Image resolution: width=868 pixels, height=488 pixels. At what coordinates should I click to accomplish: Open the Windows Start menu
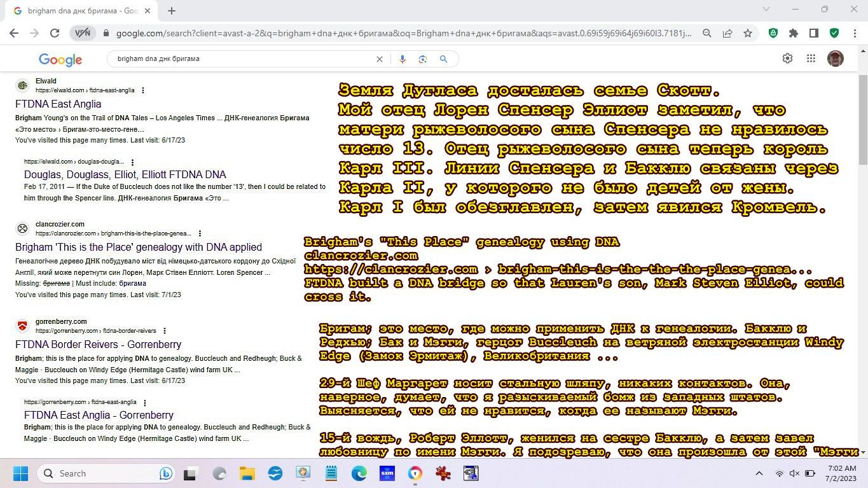click(20, 473)
